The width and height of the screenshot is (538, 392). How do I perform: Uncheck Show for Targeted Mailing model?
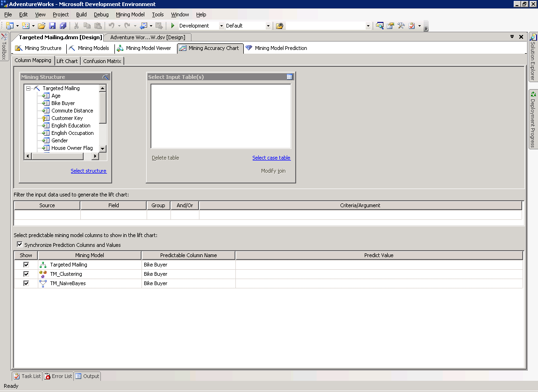click(x=26, y=265)
